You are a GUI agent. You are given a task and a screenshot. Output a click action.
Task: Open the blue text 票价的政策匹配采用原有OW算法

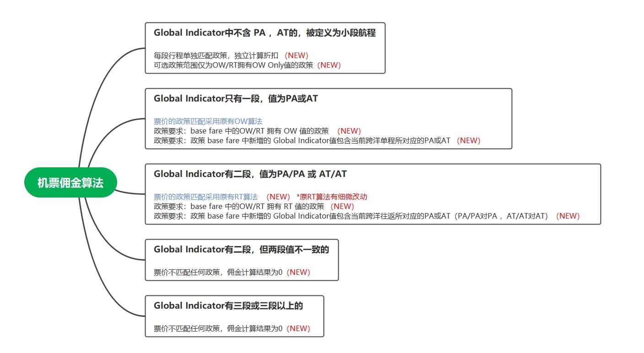click(208, 121)
